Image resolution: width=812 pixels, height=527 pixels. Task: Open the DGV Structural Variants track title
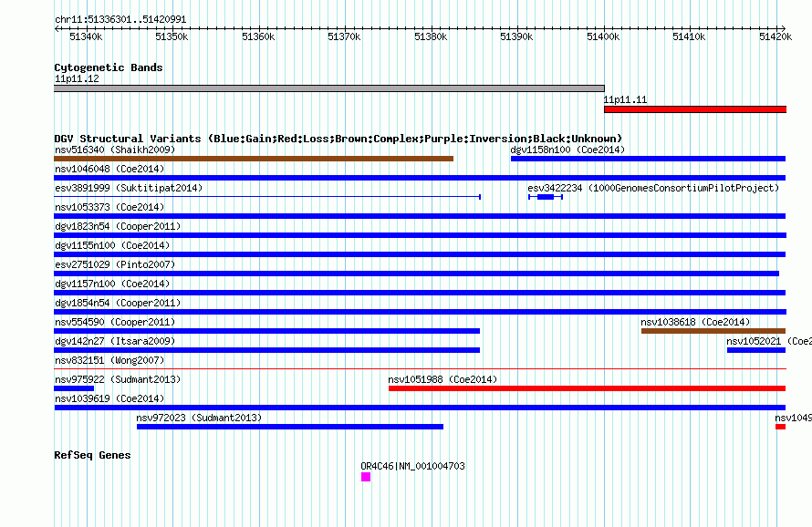338,139
